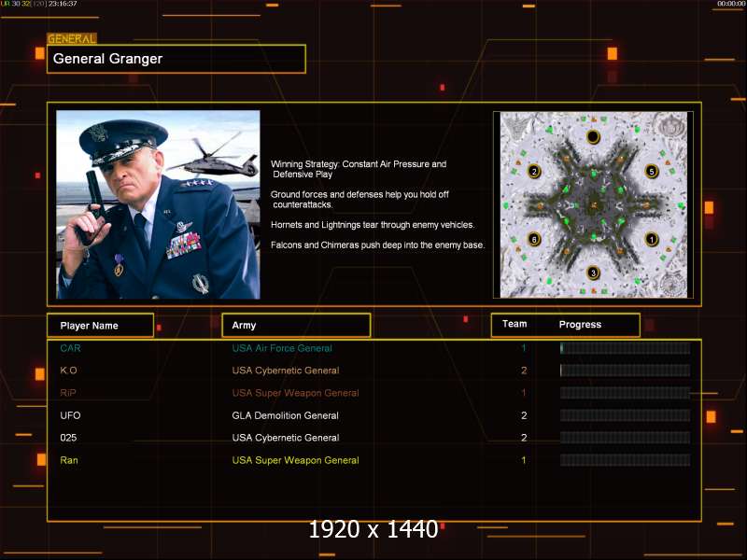The width and height of the screenshot is (747, 560).
Task: Click the 'Falcons and Chimeras' strategy line
Action: tap(378, 245)
